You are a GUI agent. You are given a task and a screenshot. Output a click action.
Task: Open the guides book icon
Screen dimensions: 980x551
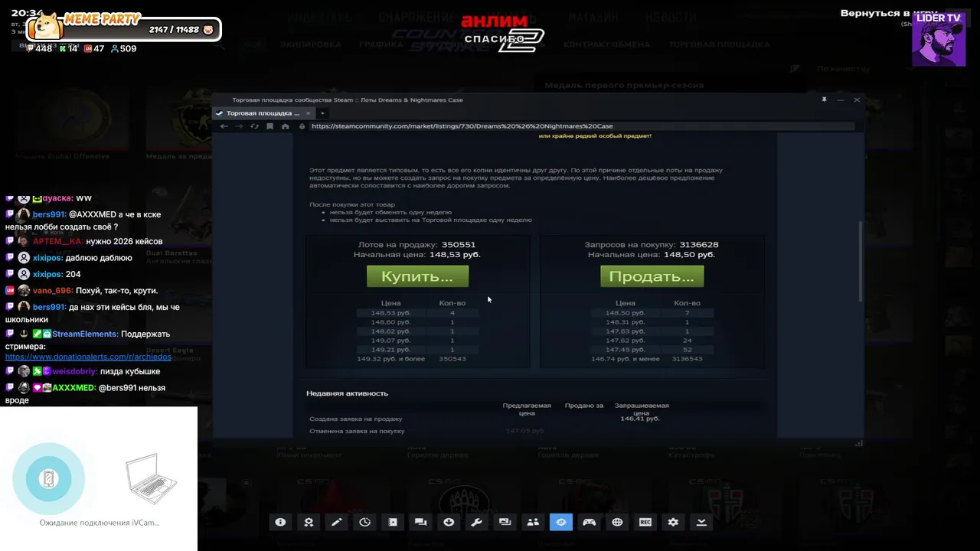tap(393, 522)
